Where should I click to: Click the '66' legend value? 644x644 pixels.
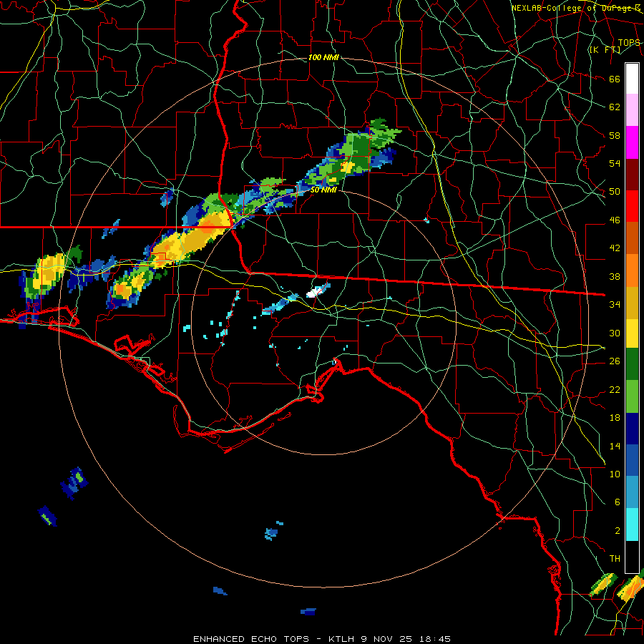pos(615,79)
